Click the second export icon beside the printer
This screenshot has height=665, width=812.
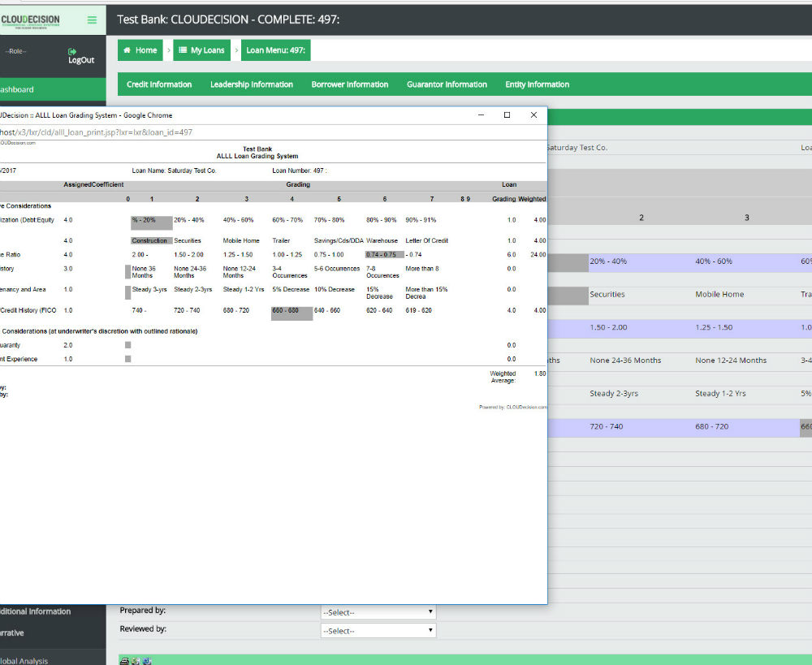136,661
